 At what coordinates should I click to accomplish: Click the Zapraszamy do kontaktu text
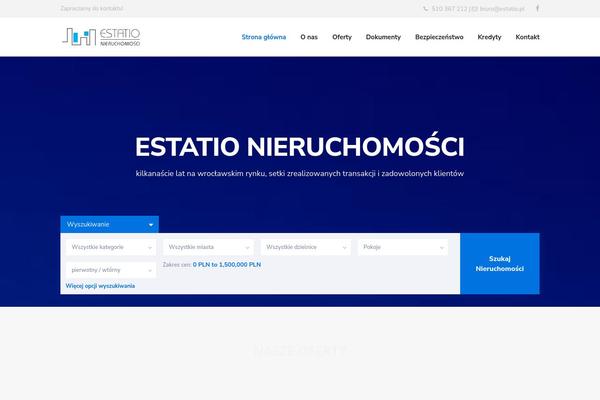91,8
